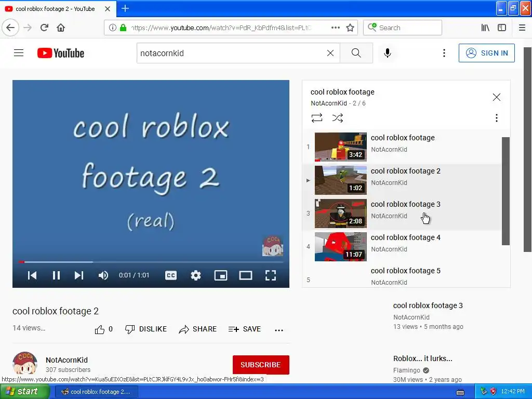Enable miniplayer mode
Viewport: 532px width, 399px height.
(x=220, y=275)
